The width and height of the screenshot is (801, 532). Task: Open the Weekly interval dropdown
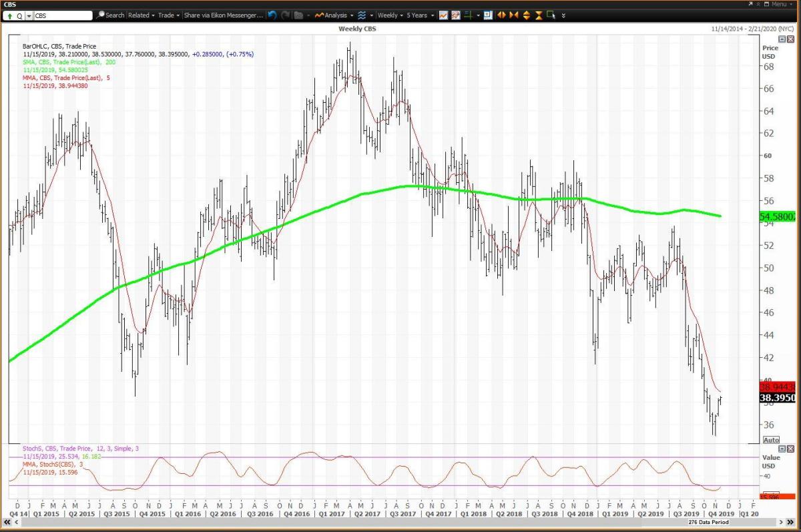[x=390, y=15]
